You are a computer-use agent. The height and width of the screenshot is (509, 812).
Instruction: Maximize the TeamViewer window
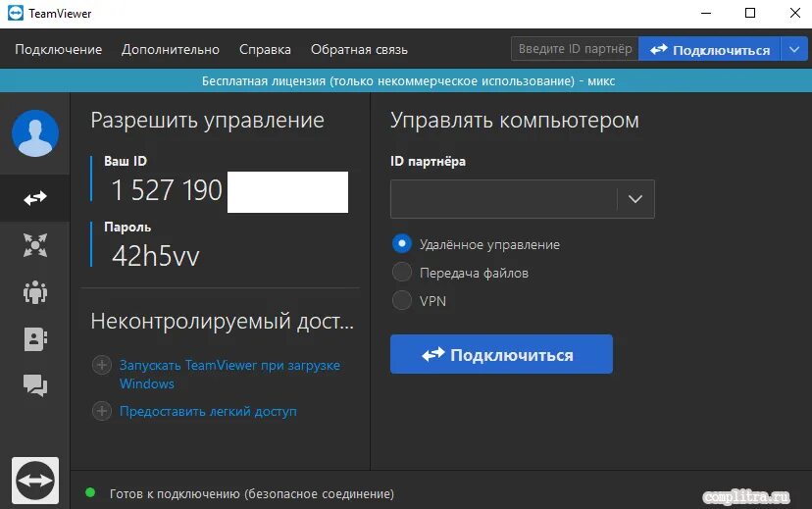click(x=750, y=13)
